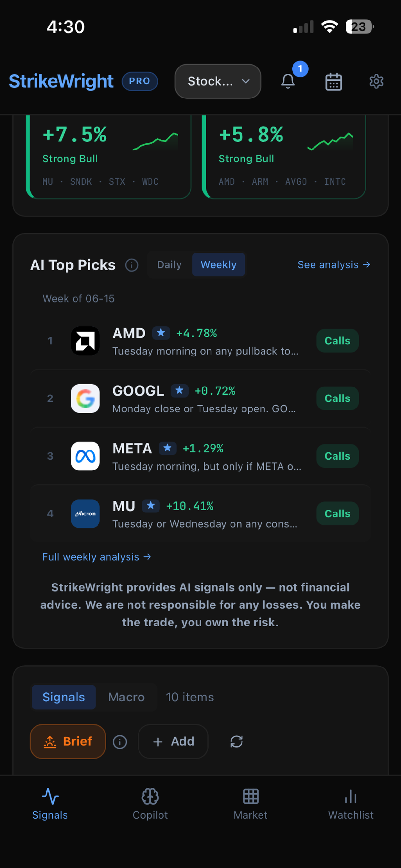Open the MU Micron pick row
Viewport: 401px width, 868px height.
coord(200,513)
